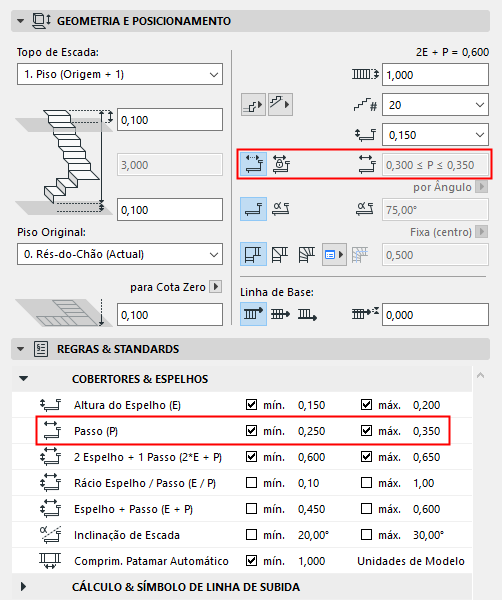Uncheck Altura do Espelho mín. checkbox
The height and width of the screenshot is (600, 502).
point(251,404)
